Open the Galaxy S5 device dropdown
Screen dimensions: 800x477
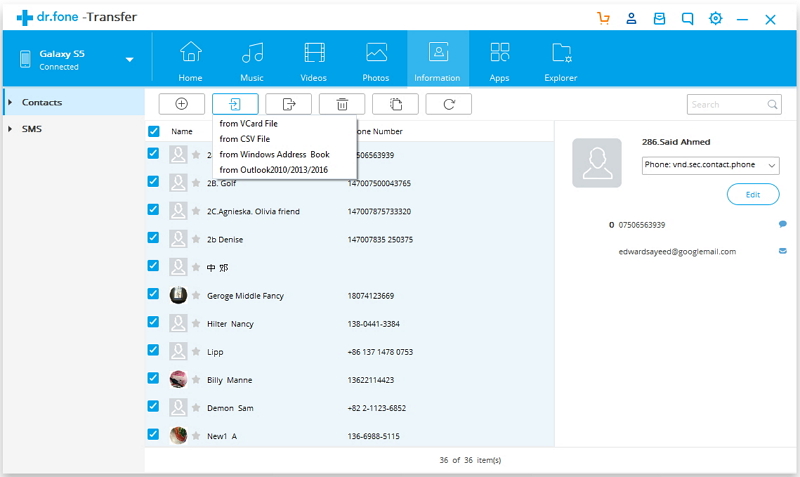coord(129,60)
